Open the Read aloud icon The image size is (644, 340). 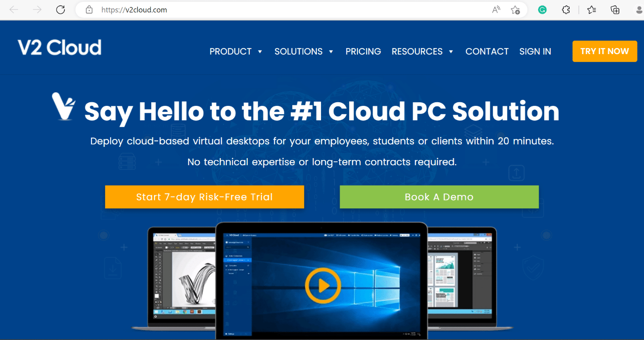click(x=496, y=10)
